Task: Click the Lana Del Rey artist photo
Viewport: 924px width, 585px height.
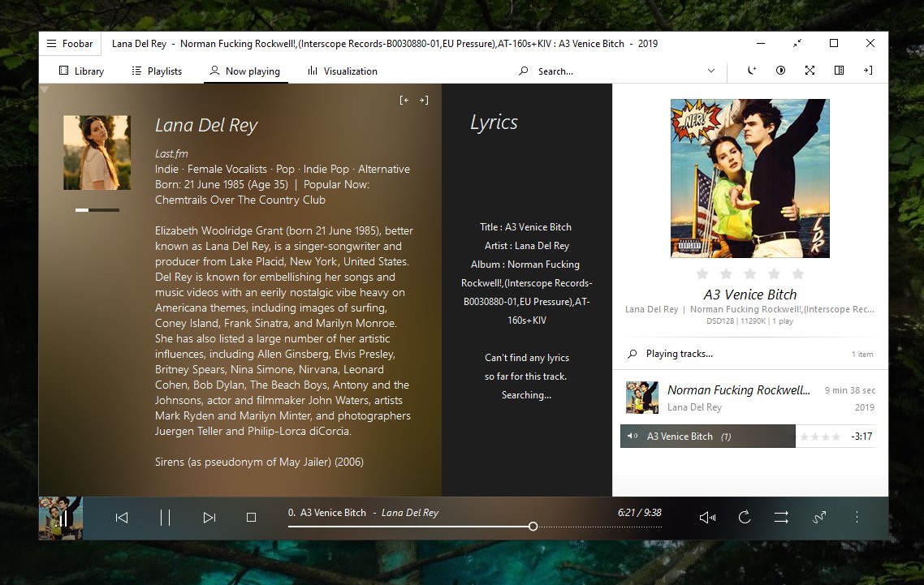Action: tap(97, 153)
